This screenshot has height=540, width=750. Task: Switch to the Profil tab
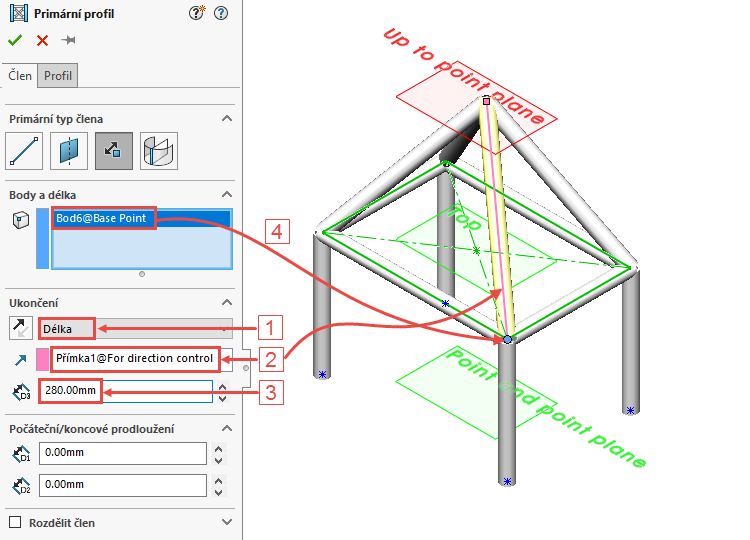(x=58, y=76)
